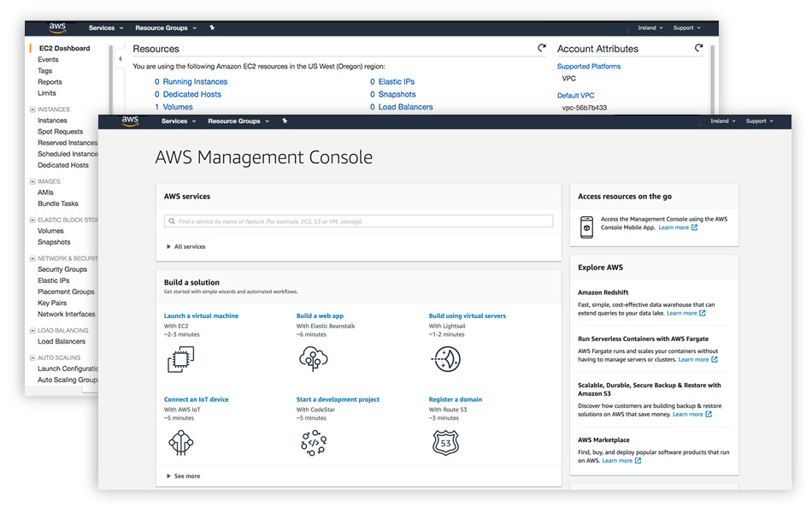
Task: Expand See more under Build a solution
Action: 183,476
